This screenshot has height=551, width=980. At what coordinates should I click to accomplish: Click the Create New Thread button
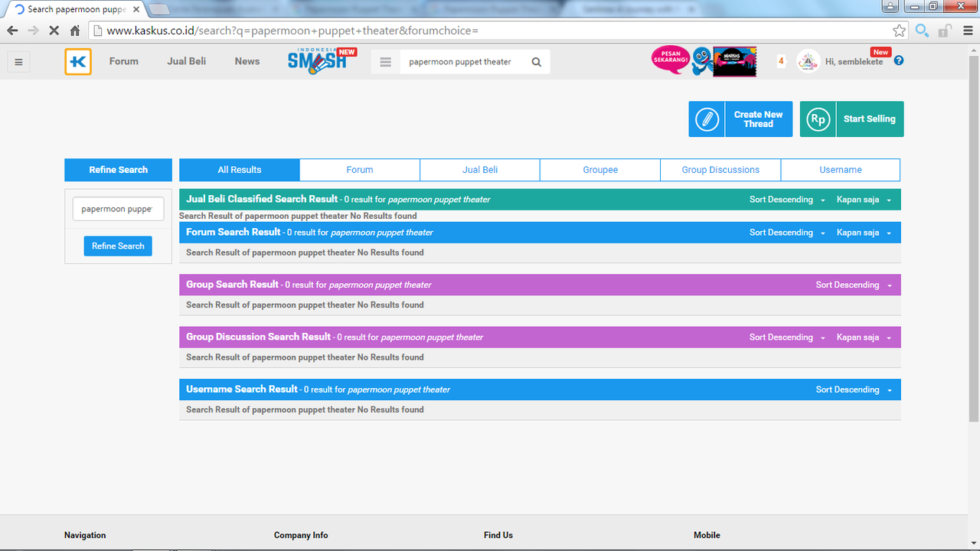[740, 119]
